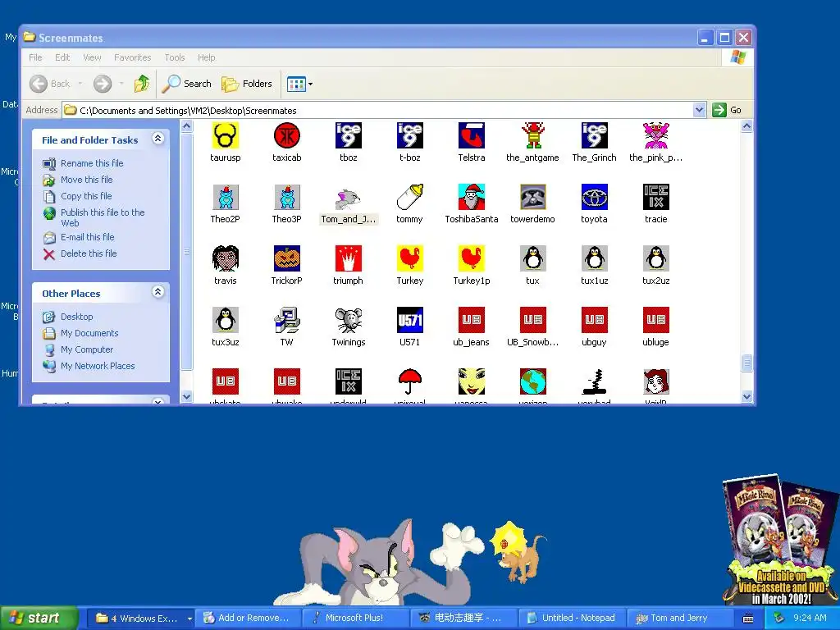The height and width of the screenshot is (630, 840).
Task: Select the TW computer icon
Action: tap(286, 321)
